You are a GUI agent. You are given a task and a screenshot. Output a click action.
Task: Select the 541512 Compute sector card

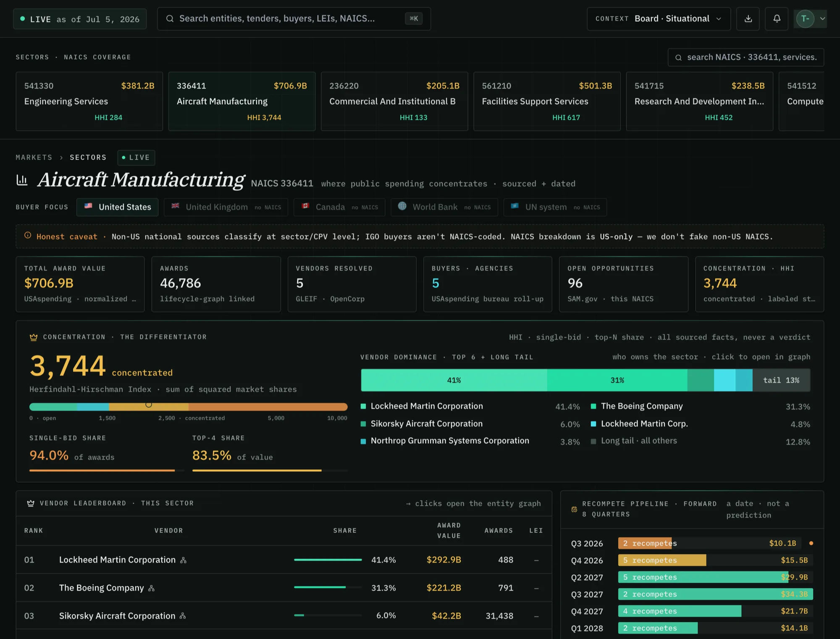click(801, 101)
